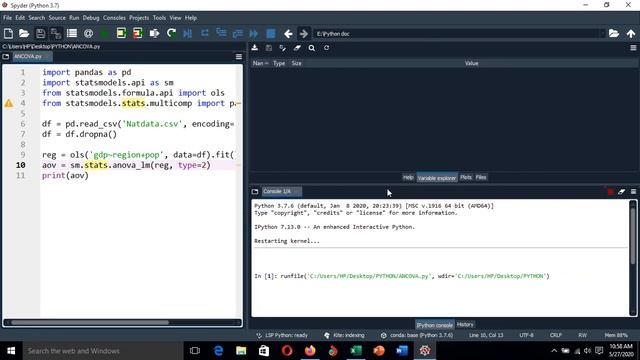Image resolution: width=640 pixels, height=360 pixels.
Task: Run cell and advance to next
Action: 138,33
